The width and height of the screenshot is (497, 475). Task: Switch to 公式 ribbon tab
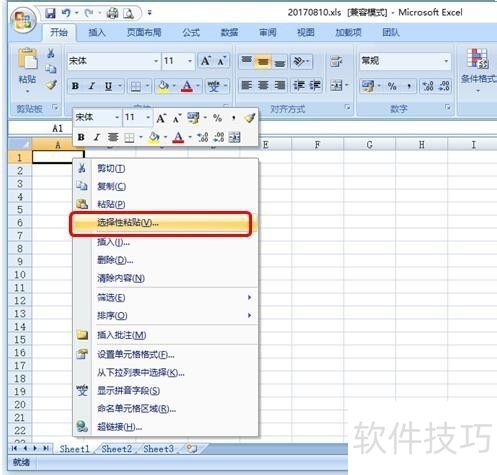[x=191, y=33]
